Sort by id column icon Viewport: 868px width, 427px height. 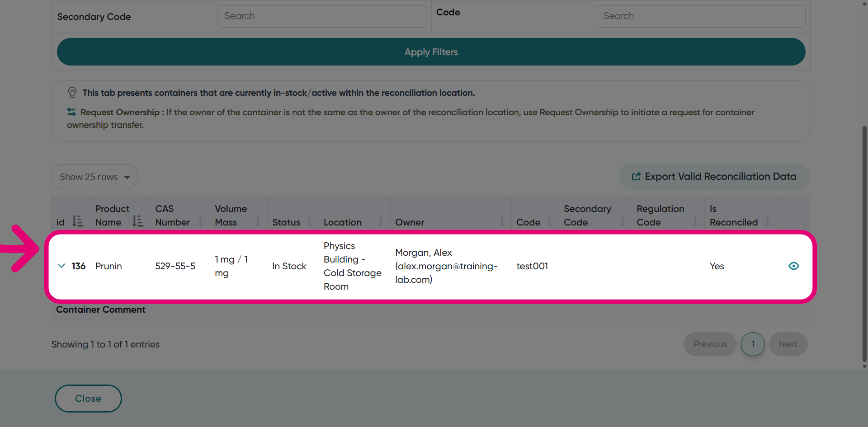coord(78,221)
